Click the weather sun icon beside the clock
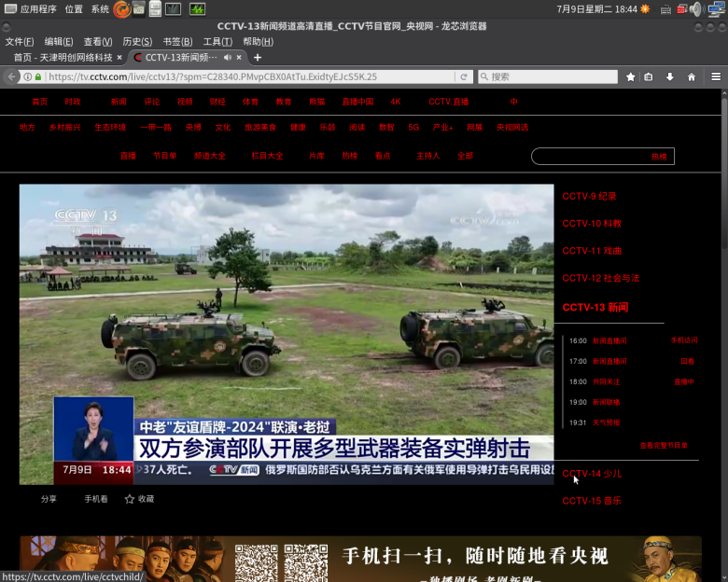728x582 pixels. [645, 8]
